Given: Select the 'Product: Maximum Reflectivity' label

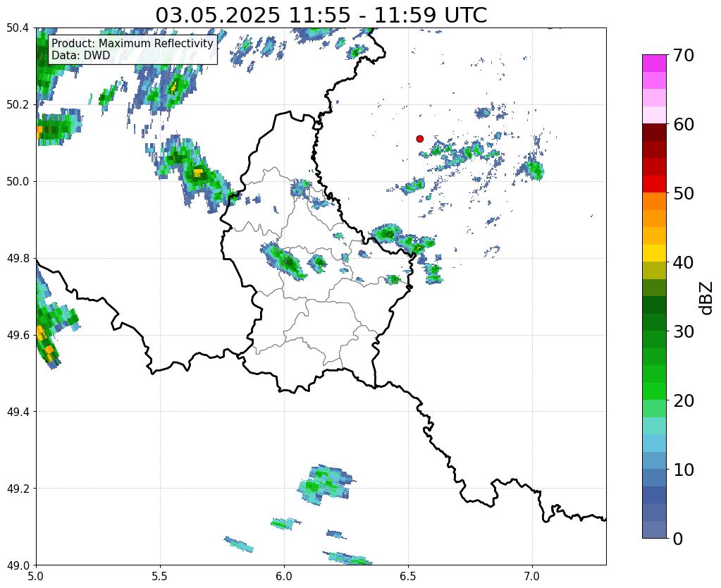Looking at the screenshot, I should click(x=133, y=43).
